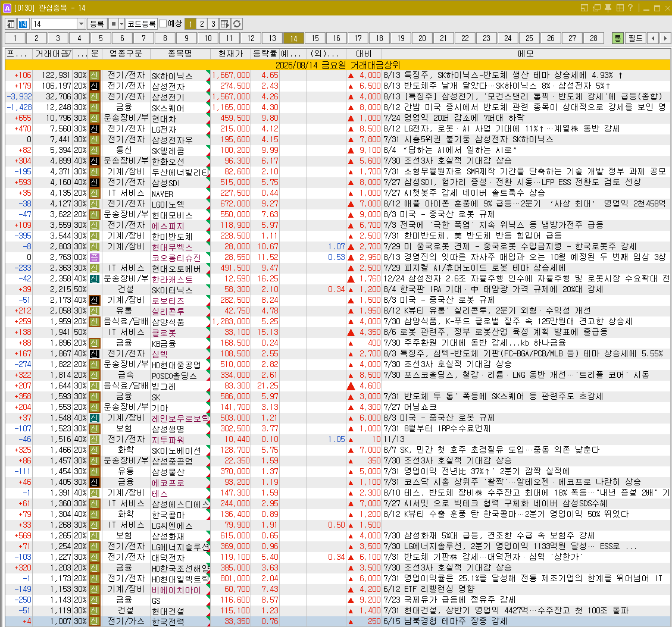Click the 신 badge in NAVER row

[94, 193]
